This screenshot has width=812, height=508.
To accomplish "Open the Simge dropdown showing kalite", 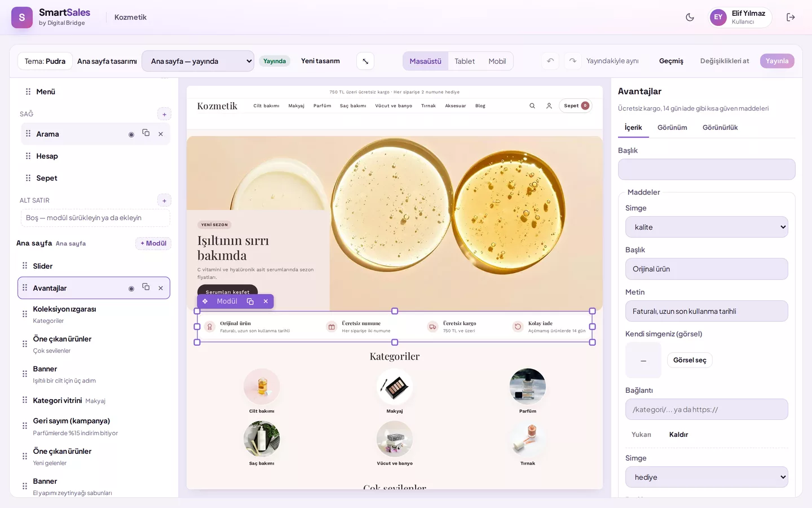I will [707, 227].
